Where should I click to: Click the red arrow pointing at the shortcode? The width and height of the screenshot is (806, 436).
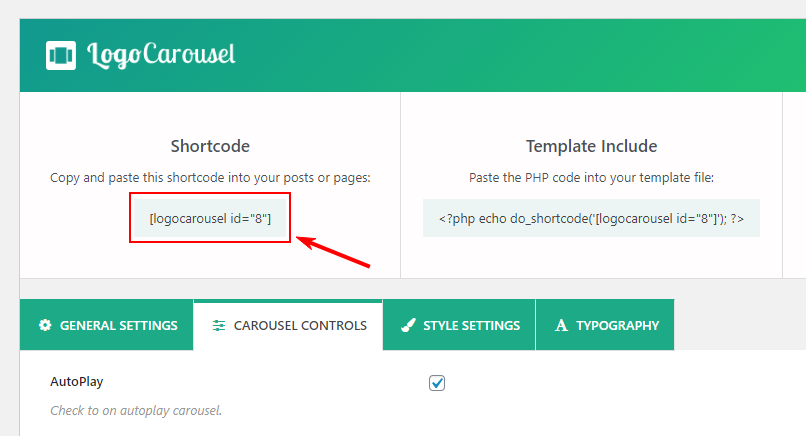pyautogui.click(x=333, y=251)
